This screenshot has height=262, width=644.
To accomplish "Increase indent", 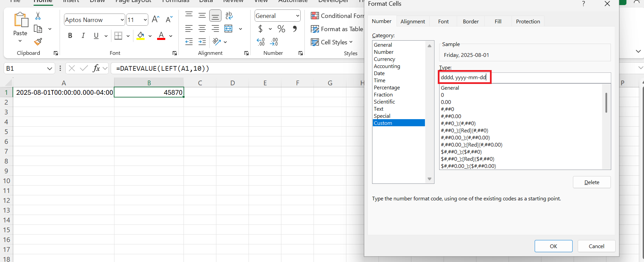I will [x=202, y=42].
